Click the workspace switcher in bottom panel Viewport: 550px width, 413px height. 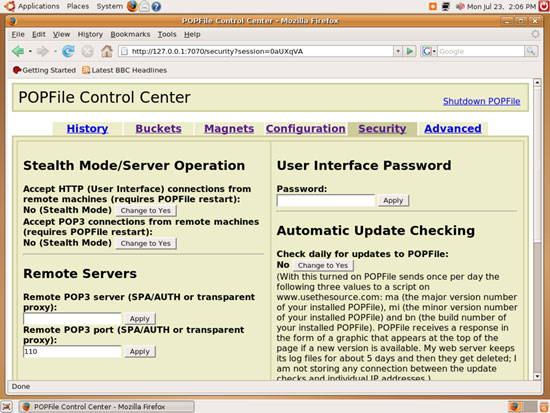point(523,407)
